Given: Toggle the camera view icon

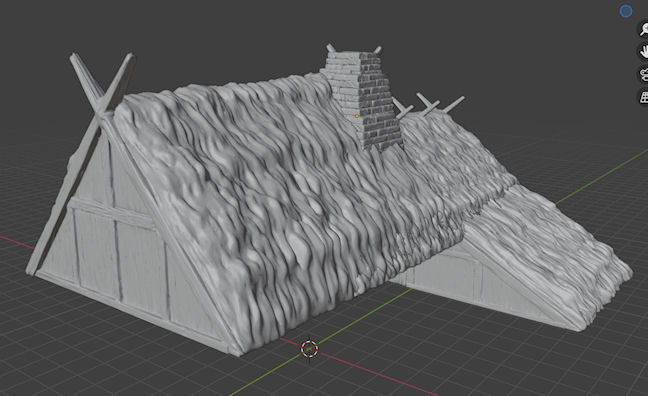Looking at the screenshot, I should 644,74.
